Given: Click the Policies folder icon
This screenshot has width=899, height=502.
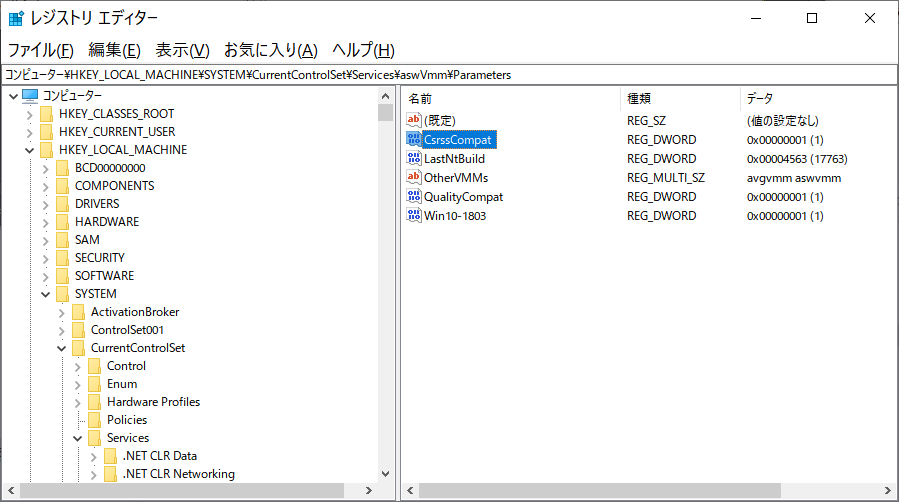Looking at the screenshot, I should (95, 420).
